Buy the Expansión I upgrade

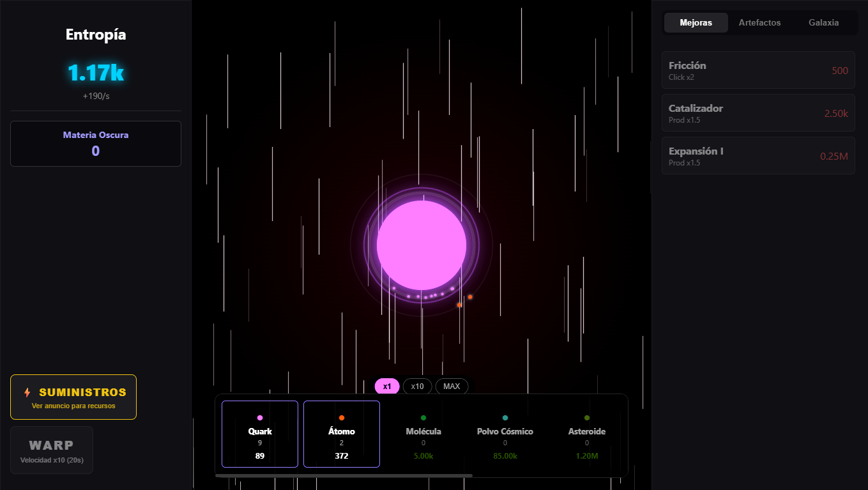(758, 155)
